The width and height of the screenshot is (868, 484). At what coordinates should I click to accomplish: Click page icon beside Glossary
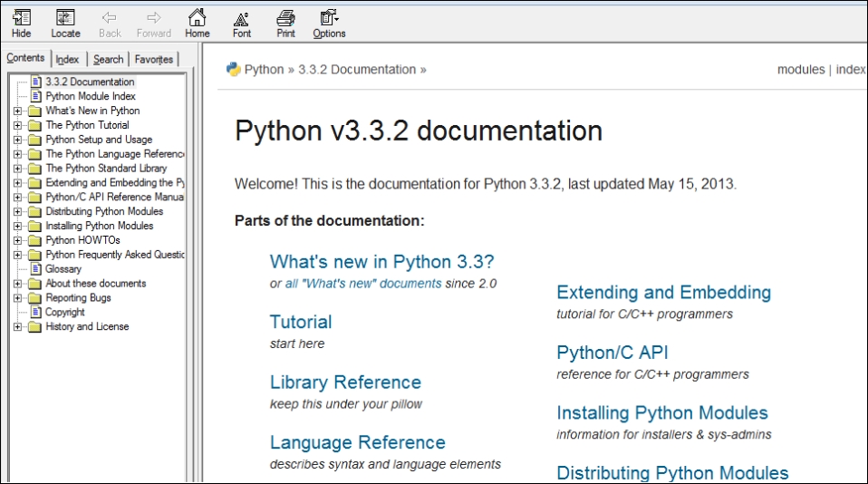[36, 268]
